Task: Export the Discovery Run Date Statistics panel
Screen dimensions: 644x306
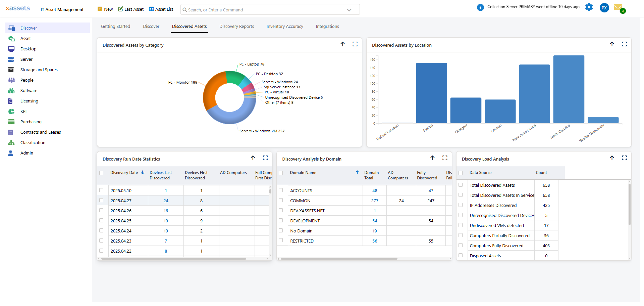Action: click(253, 158)
